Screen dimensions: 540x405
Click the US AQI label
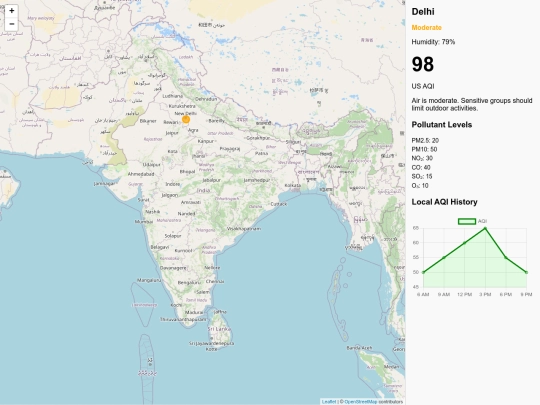(x=423, y=86)
